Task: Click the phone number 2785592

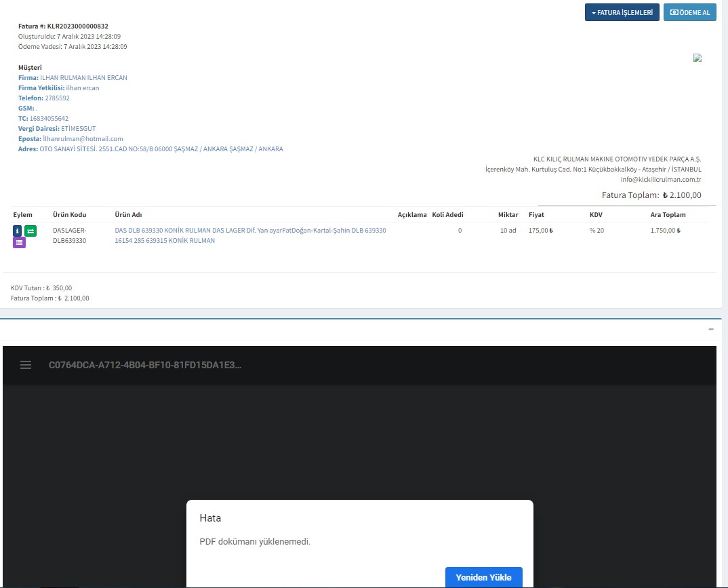Action: pyautogui.click(x=57, y=98)
